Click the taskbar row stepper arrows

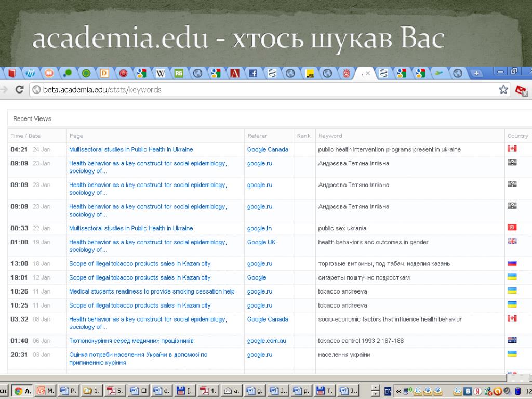click(375, 391)
